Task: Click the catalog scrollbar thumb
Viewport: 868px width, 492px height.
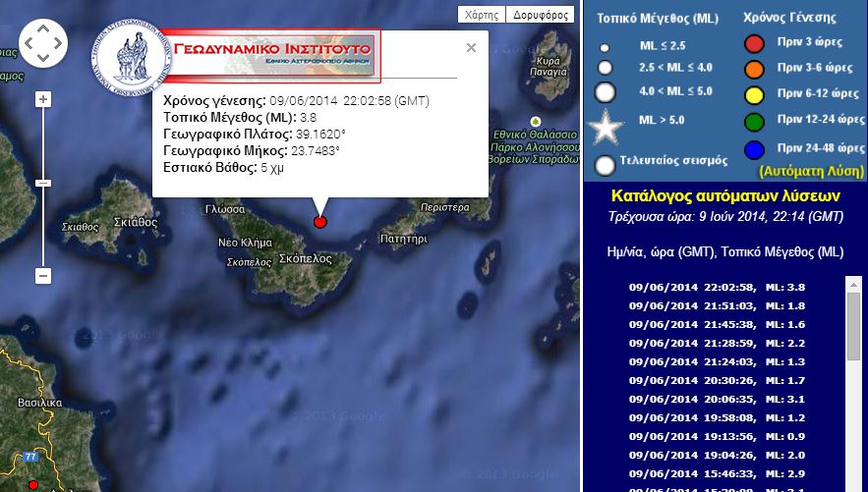Action: point(853,326)
